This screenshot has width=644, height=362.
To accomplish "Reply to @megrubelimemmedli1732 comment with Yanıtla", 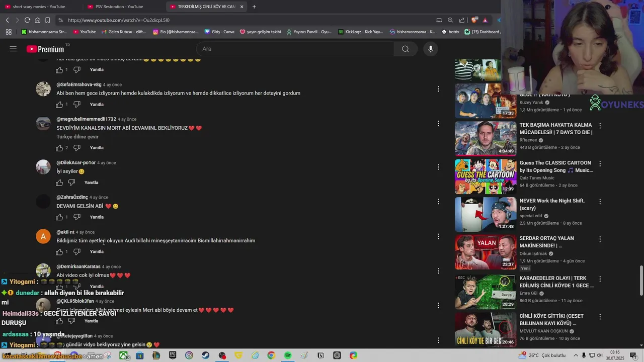I will point(97,148).
